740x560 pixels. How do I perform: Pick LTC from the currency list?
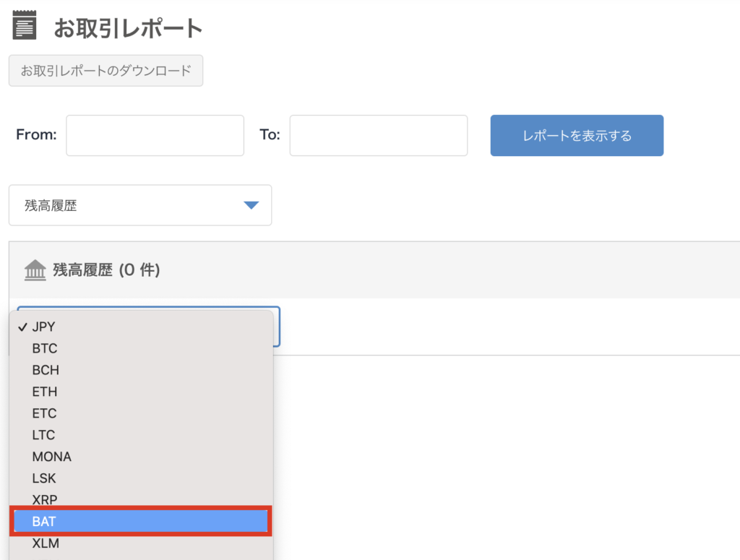tap(141, 435)
